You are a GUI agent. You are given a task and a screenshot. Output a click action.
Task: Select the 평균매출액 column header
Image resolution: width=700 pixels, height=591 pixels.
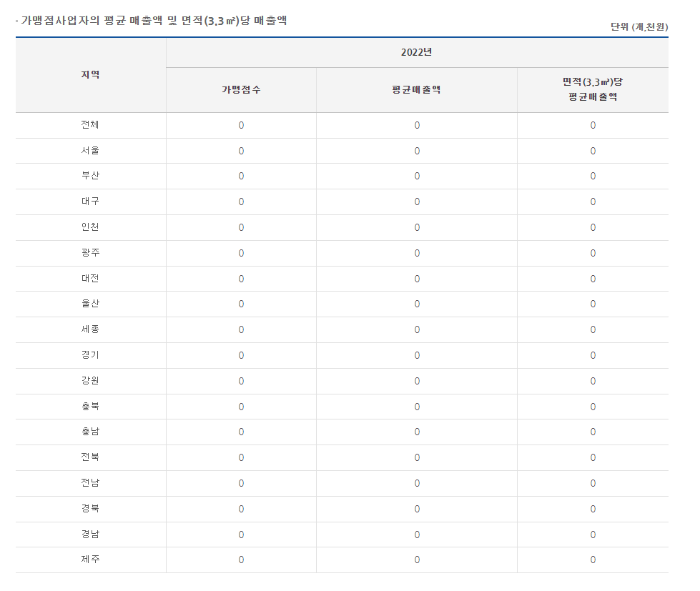tap(417, 90)
